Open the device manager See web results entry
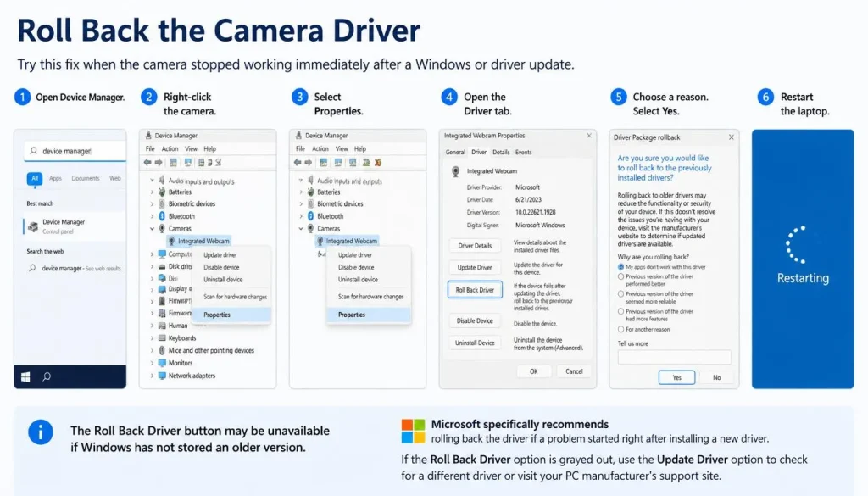 [x=75, y=269]
